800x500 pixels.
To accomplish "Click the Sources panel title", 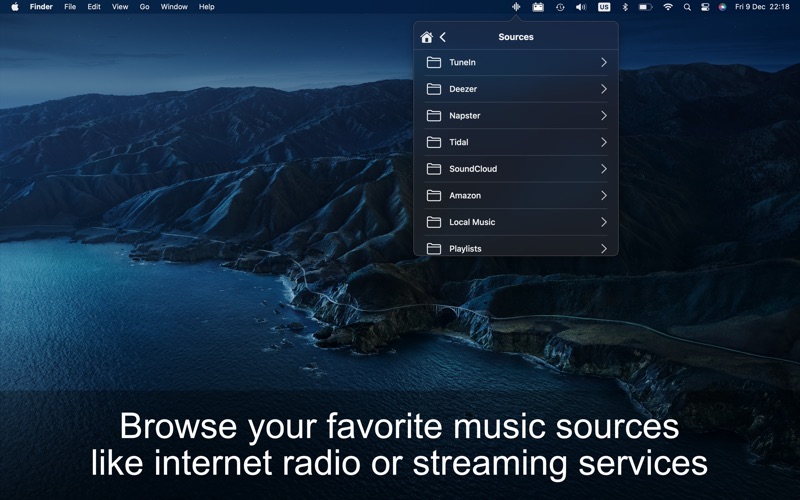I will pyautogui.click(x=516, y=37).
